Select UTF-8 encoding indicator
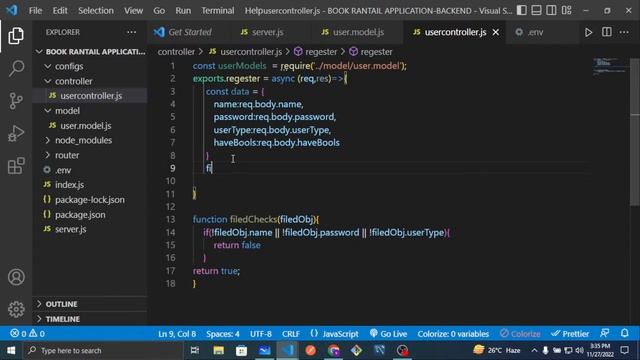This screenshot has width=640, height=360. coord(261,333)
